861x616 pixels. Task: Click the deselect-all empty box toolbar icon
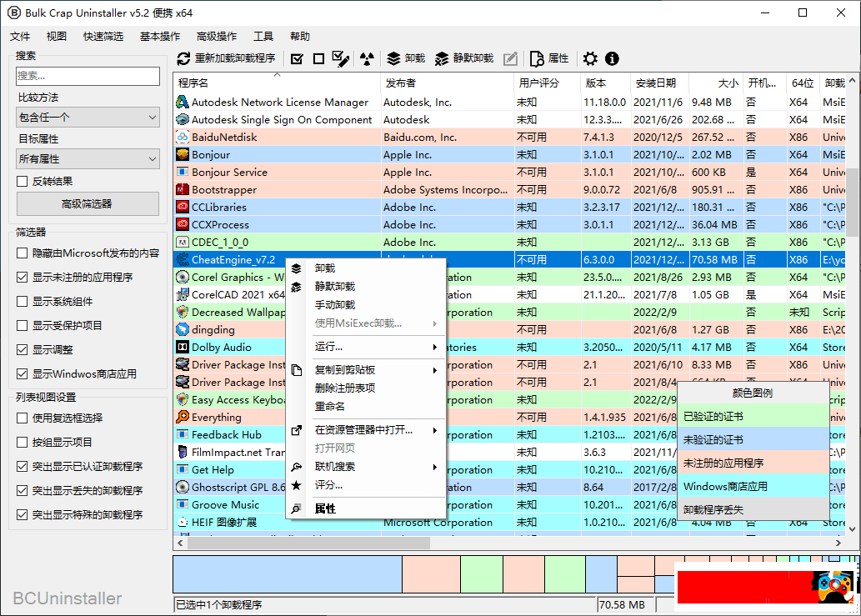click(x=318, y=58)
